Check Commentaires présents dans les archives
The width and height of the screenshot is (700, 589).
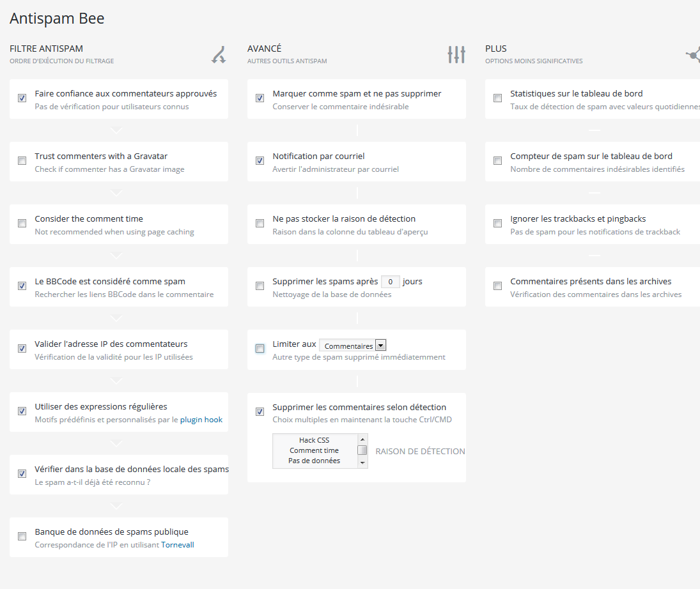point(497,286)
